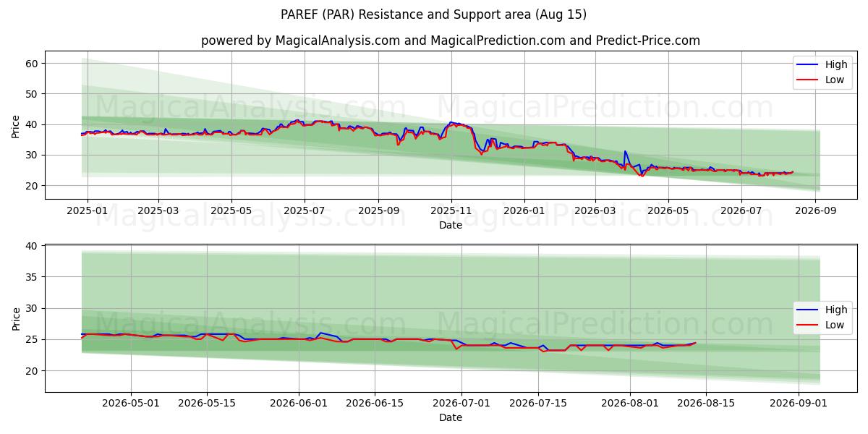Select the 'High' legend entry in the lower chart
Viewport: 868px width, 434px height.
click(836, 310)
